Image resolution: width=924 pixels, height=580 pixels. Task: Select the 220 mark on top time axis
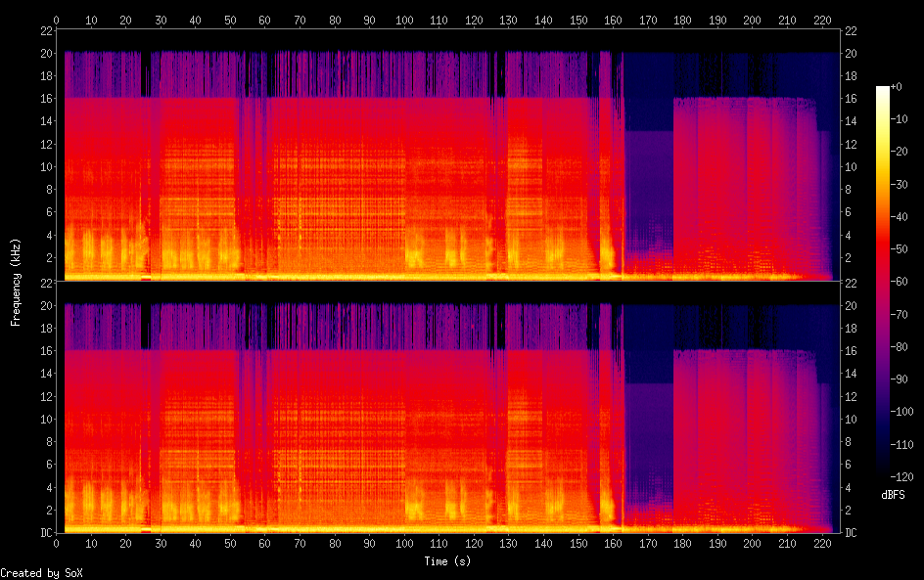tap(820, 19)
